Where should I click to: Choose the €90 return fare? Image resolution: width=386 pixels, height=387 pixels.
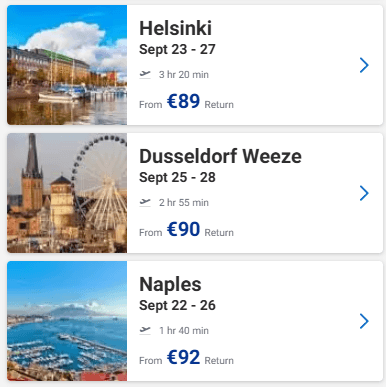183,229
